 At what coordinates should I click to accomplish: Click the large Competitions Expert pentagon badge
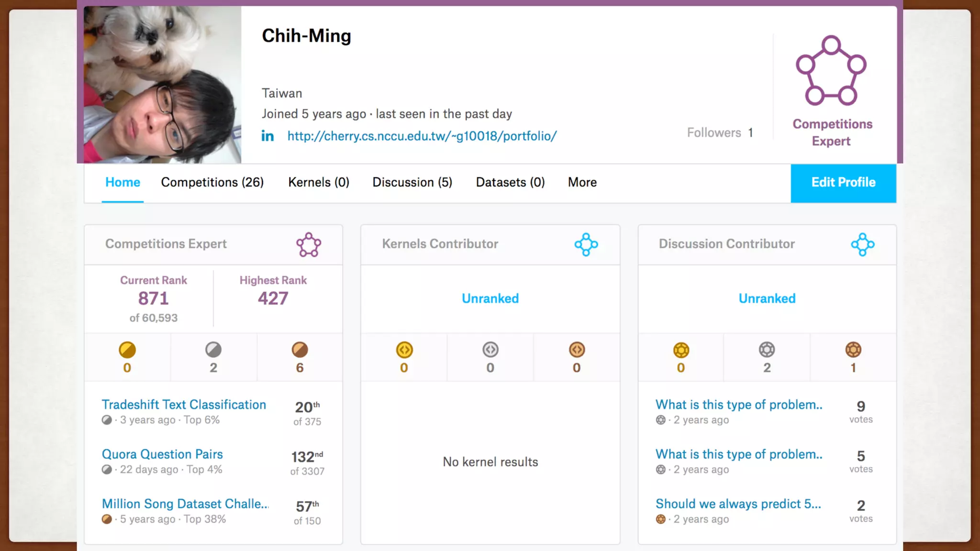click(x=831, y=71)
